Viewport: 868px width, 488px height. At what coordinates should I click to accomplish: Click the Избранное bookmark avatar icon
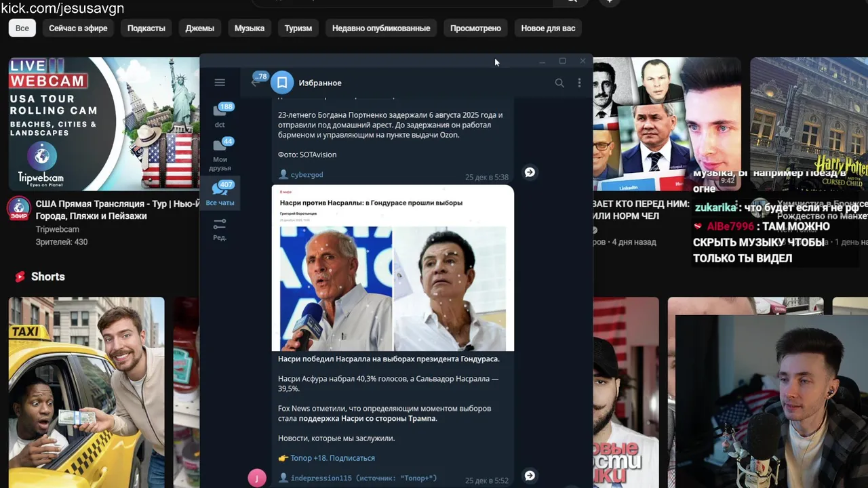(x=282, y=83)
